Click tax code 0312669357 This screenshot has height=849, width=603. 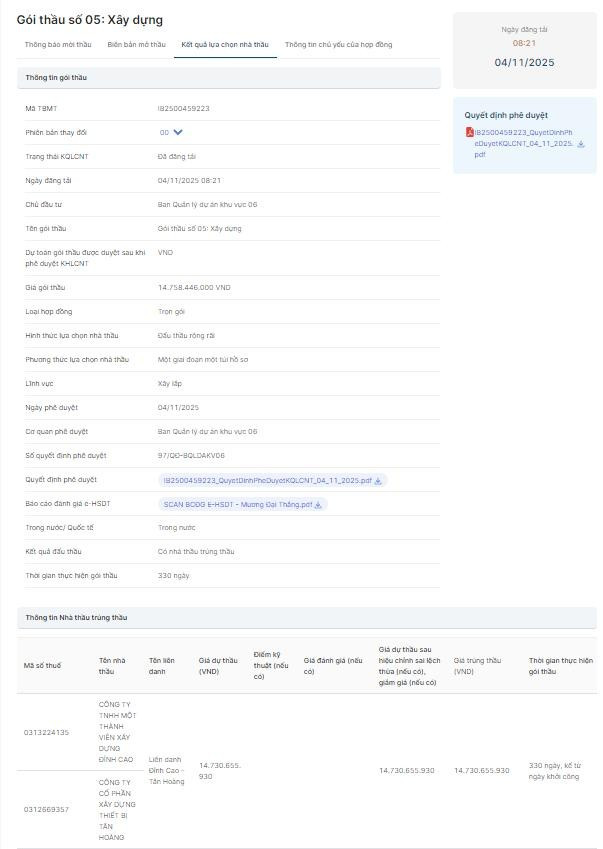(x=46, y=809)
